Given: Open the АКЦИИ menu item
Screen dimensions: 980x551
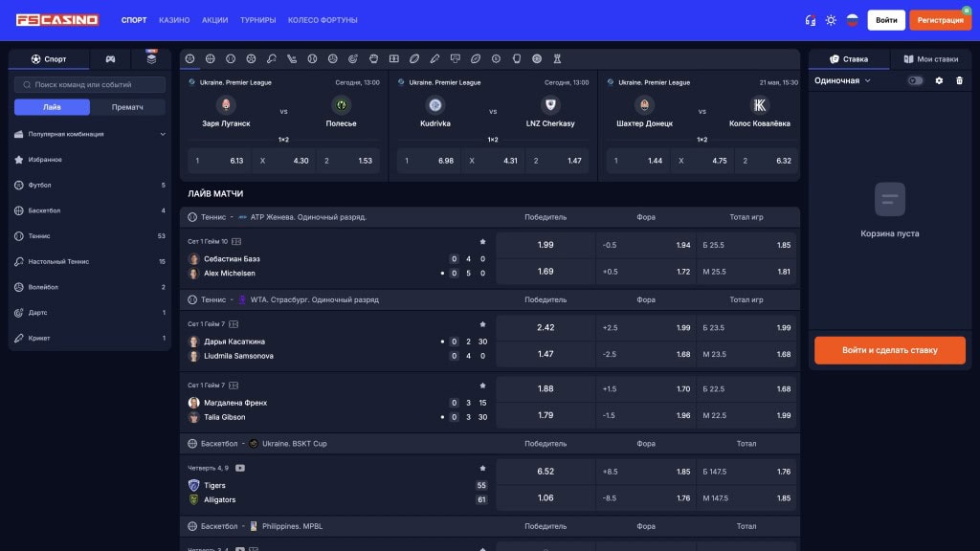Looking at the screenshot, I should [x=214, y=20].
